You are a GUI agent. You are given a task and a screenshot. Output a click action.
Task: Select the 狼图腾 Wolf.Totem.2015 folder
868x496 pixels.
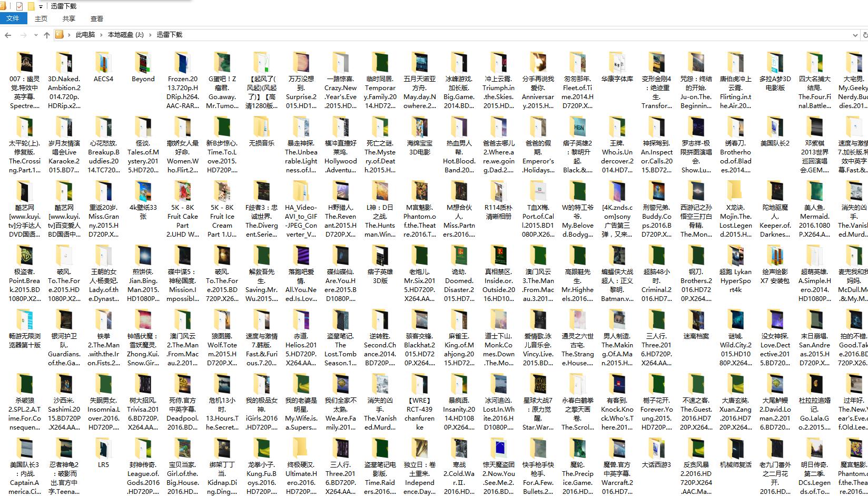222,338
